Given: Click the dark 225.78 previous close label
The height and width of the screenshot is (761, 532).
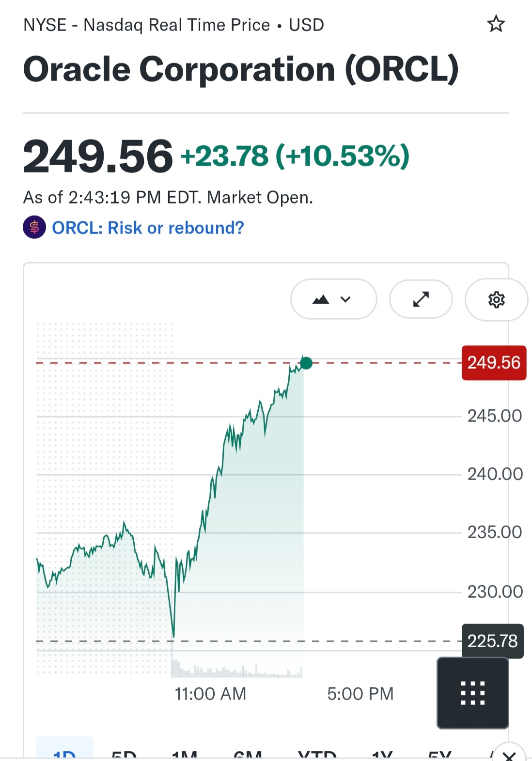Looking at the screenshot, I should pyautogui.click(x=492, y=641).
